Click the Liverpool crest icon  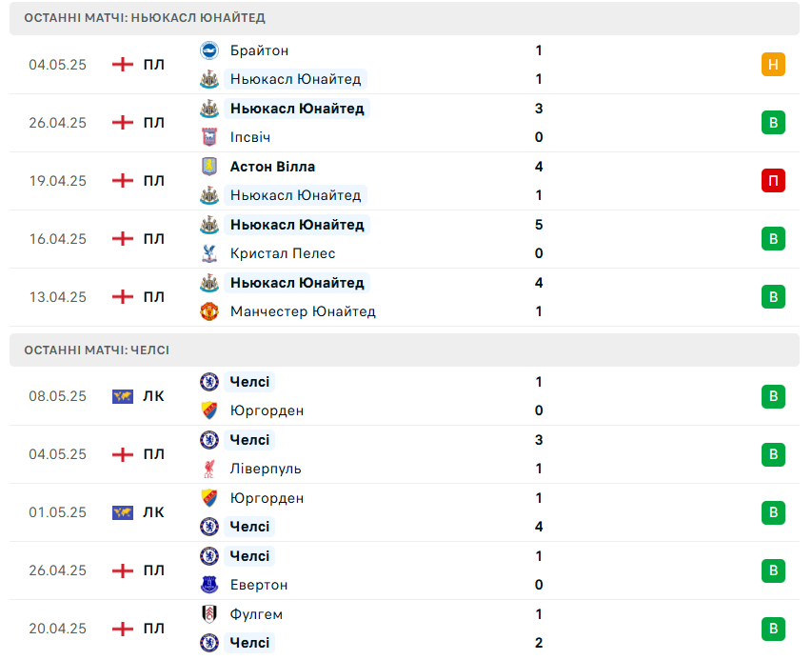208,469
